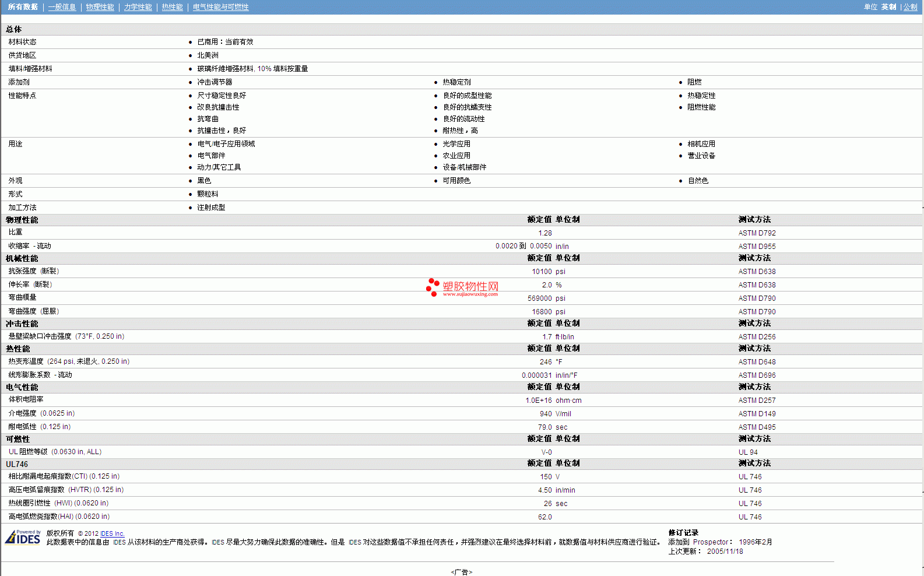Select 英制 units option

coord(888,7)
